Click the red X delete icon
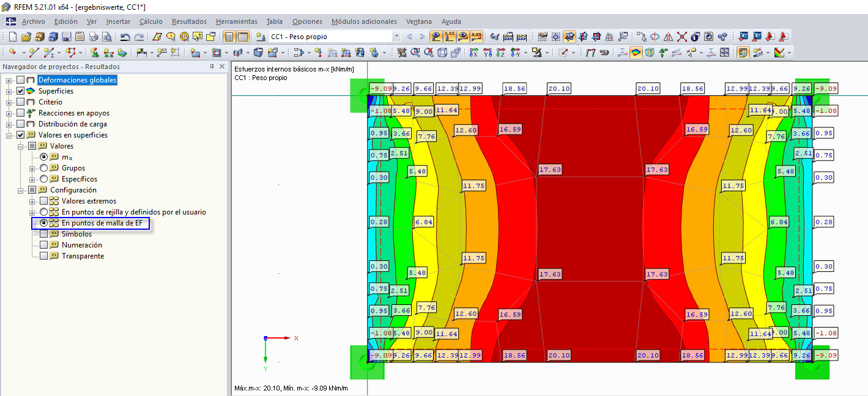This screenshot has height=396, width=868. pos(681,37)
